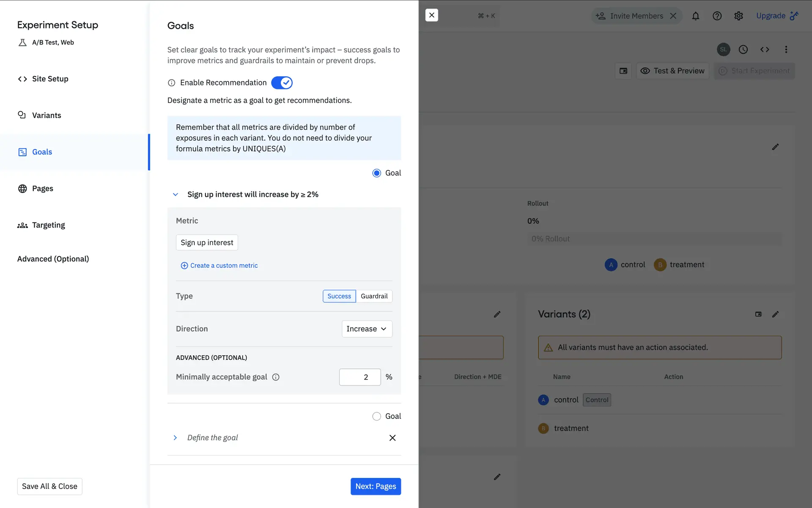Image resolution: width=812 pixels, height=508 pixels.
Task: Click the Variants section pencil edit icon
Action: (x=775, y=314)
